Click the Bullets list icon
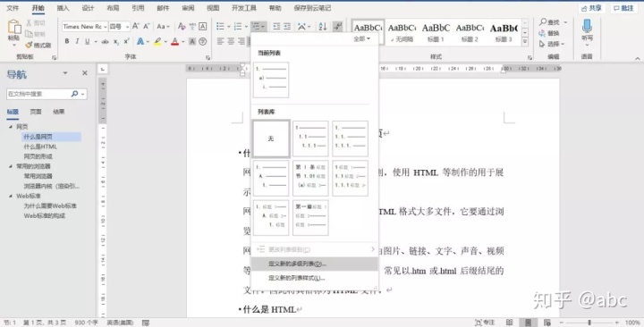The height and width of the screenshot is (327, 644). click(x=220, y=26)
